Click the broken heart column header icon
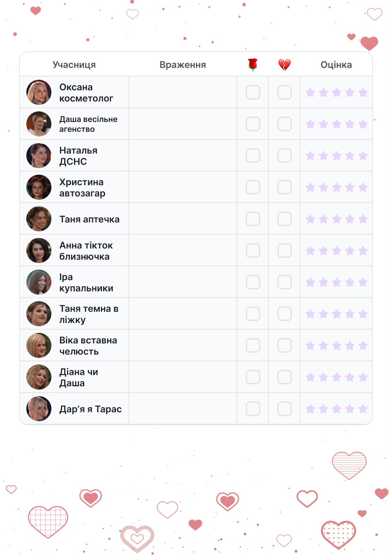The width and height of the screenshot is (392, 555). click(x=284, y=65)
